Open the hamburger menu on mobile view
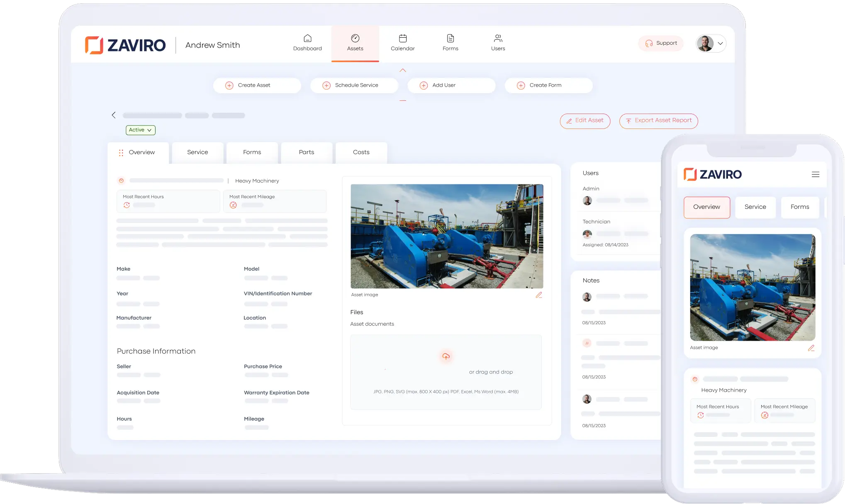This screenshot has width=845, height=504. (x=815, y=174)
